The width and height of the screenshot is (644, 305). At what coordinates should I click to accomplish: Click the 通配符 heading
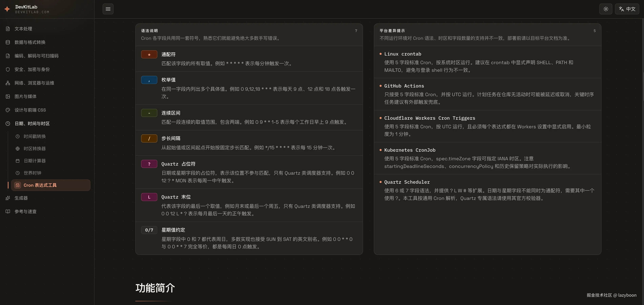click(x=169, y=55)
